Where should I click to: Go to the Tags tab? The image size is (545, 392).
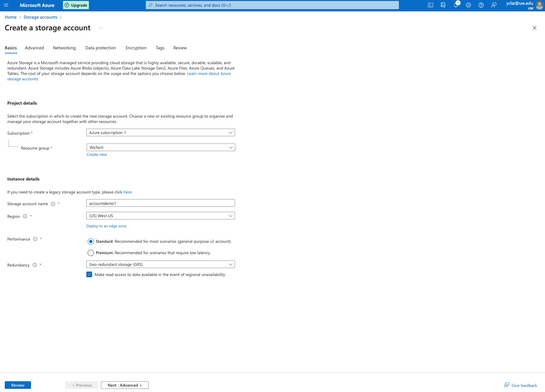[160, 48]
